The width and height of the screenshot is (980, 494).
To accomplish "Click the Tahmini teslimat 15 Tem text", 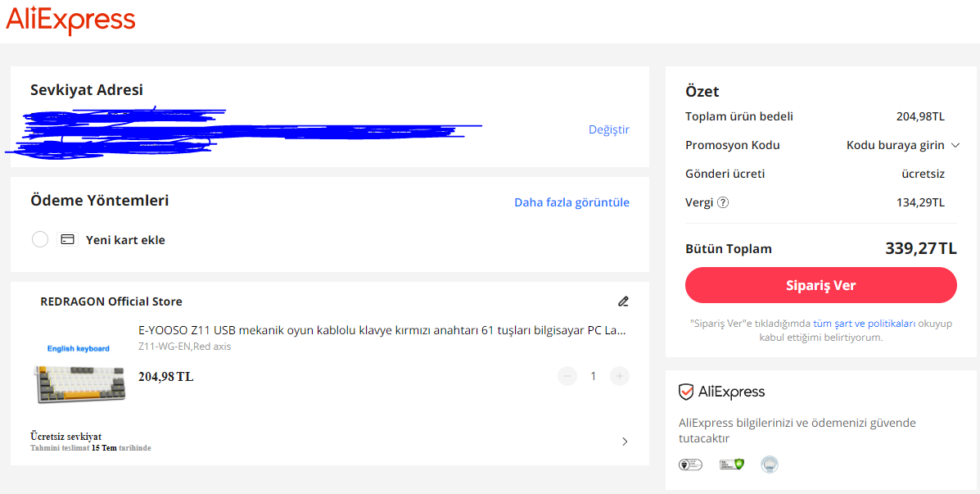I will [91, 448].
